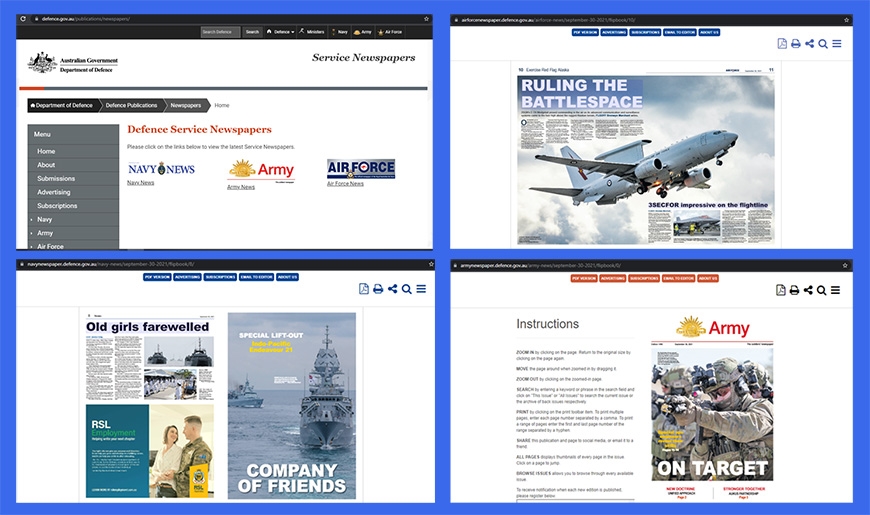The height and width of the screenshot is (515, 870).
Task: Click PDF Version button in Air Force flipbook
Action: [x=585, y=32]
